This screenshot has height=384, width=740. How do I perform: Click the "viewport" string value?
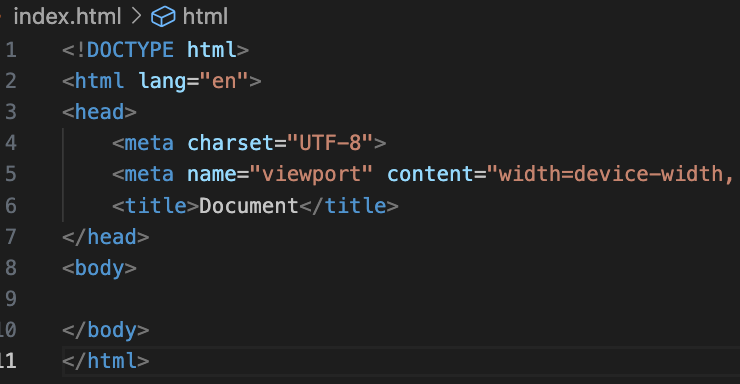coord(311,174)
